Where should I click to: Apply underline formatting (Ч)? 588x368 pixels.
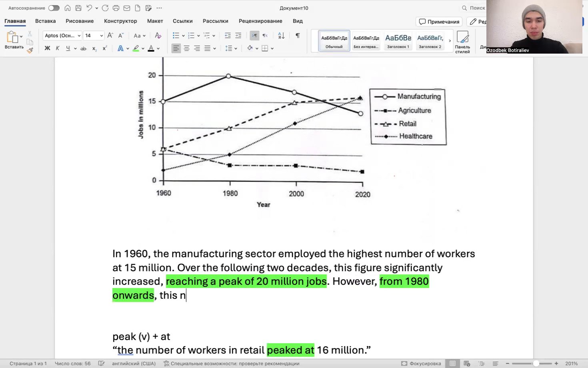tap(68, 48)
